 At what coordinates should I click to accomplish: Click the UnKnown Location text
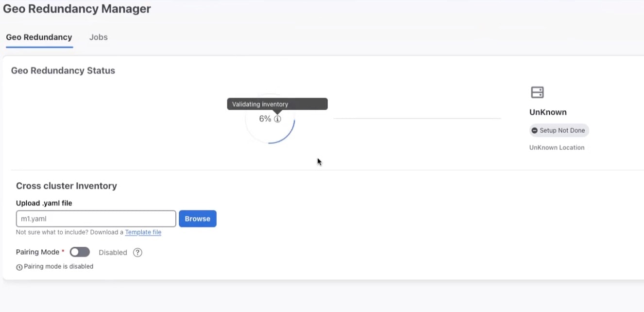coord(557,148)
